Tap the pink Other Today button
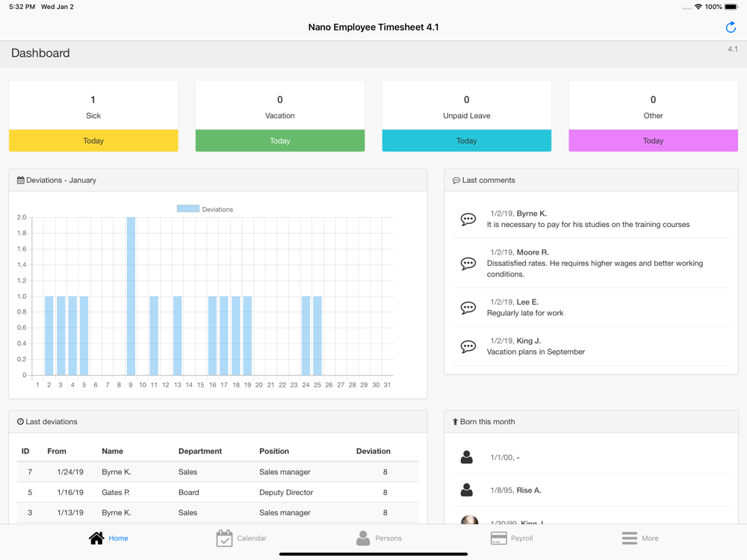Screen dimensions: 747x560 (x=653, y=140)
